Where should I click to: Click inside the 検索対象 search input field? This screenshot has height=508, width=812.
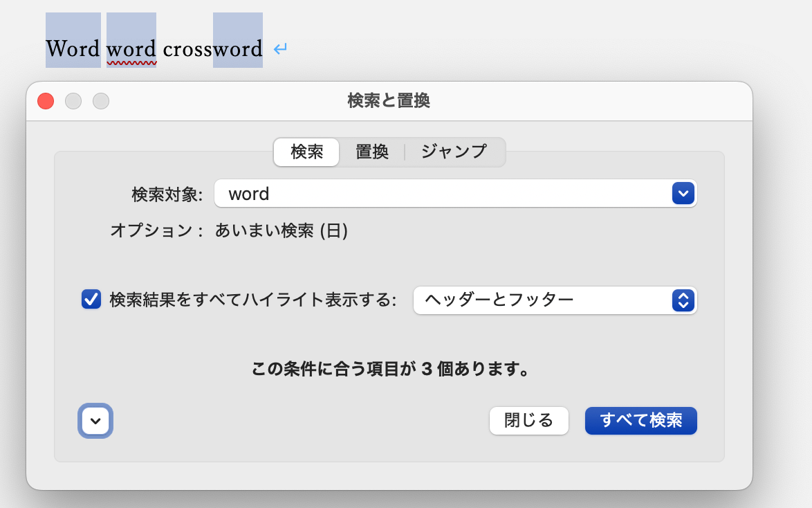tap(415, 194)
